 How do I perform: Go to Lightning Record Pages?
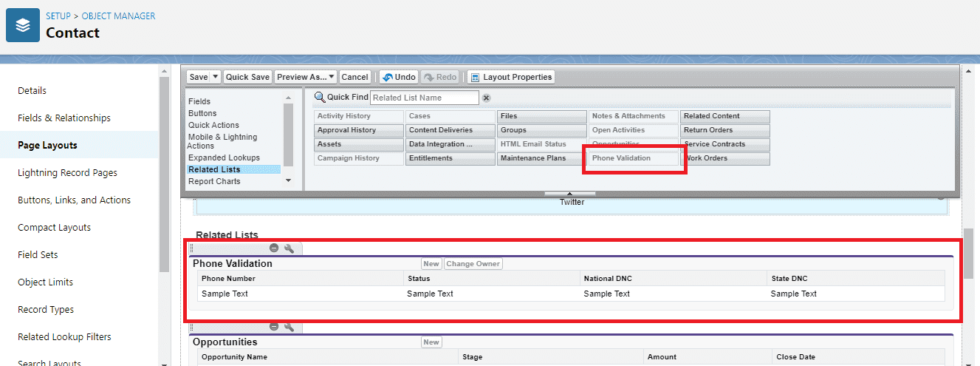click(x=67, y=173)
